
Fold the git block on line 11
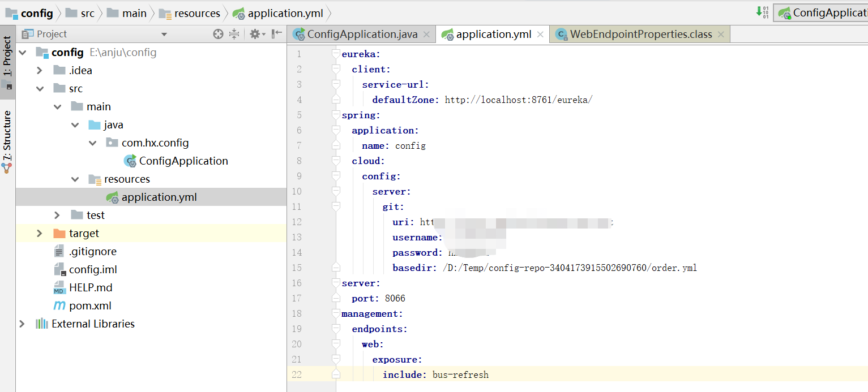point(336,206)
